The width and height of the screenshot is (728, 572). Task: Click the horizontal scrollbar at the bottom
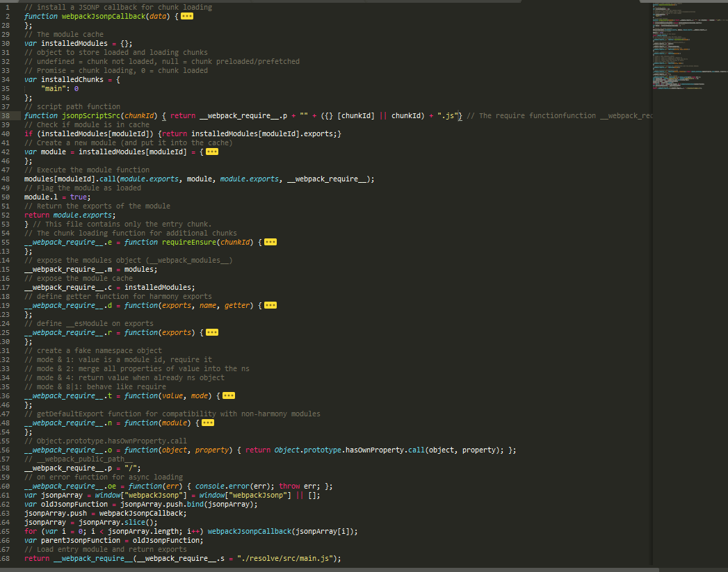pos(327,569)
